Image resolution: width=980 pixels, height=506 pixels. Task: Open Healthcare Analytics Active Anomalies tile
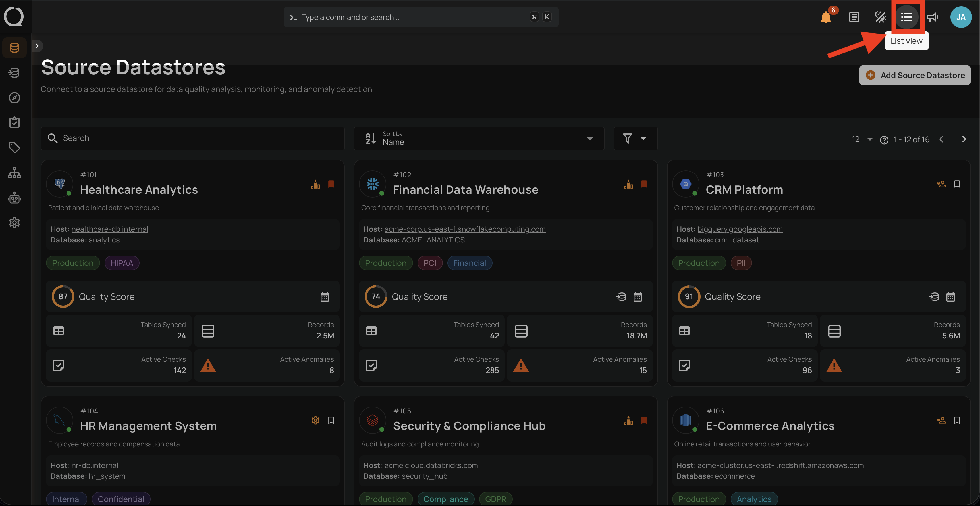tap(267, 365)
